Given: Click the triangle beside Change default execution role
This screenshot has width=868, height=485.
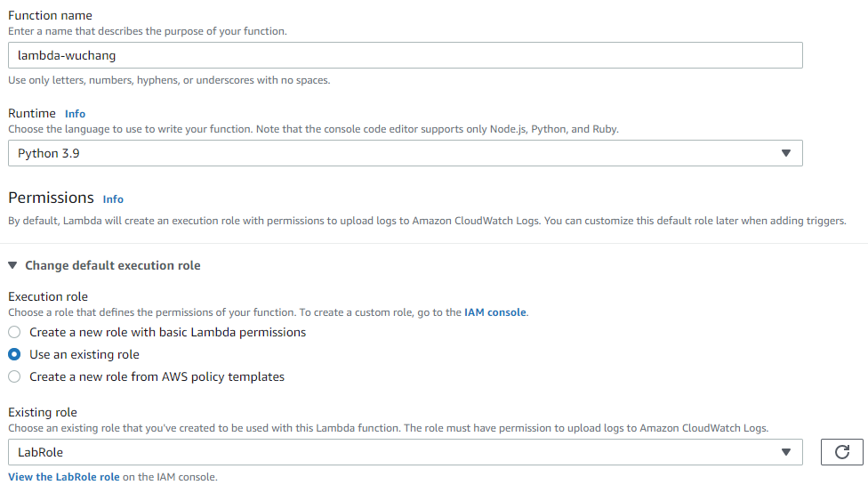Looking at the screenshot, I should pos(12,265).
